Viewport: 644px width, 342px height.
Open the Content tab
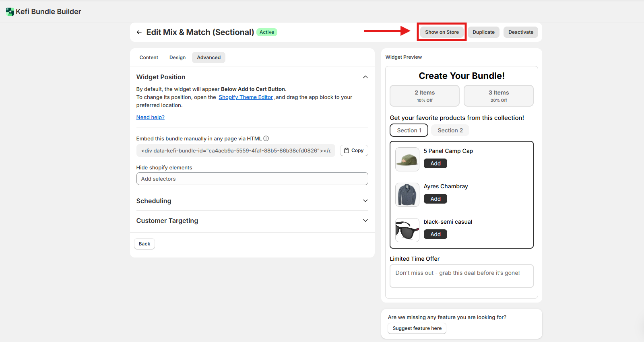coord(149,58)
